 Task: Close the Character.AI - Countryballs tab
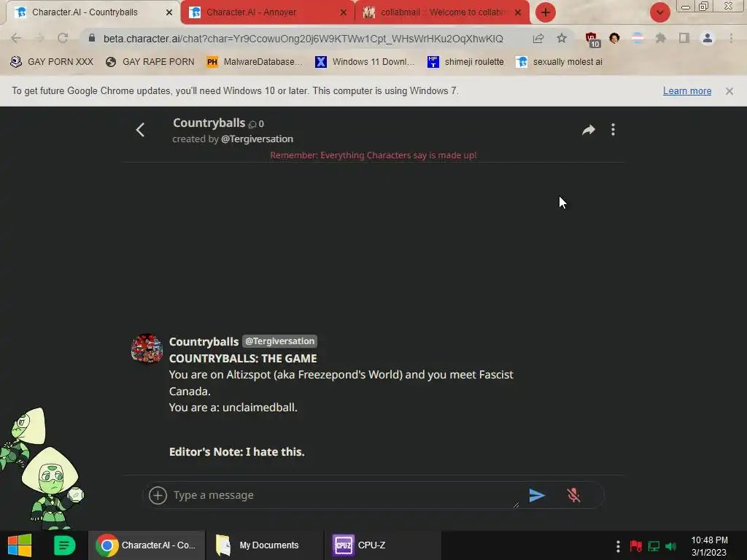click(169, 13)
